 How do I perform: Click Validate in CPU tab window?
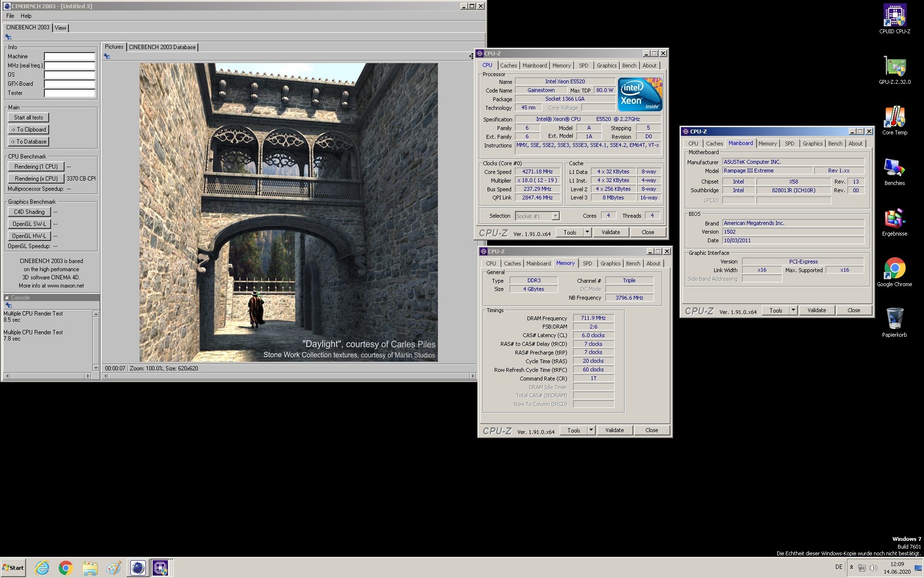[x=611, y=232]
